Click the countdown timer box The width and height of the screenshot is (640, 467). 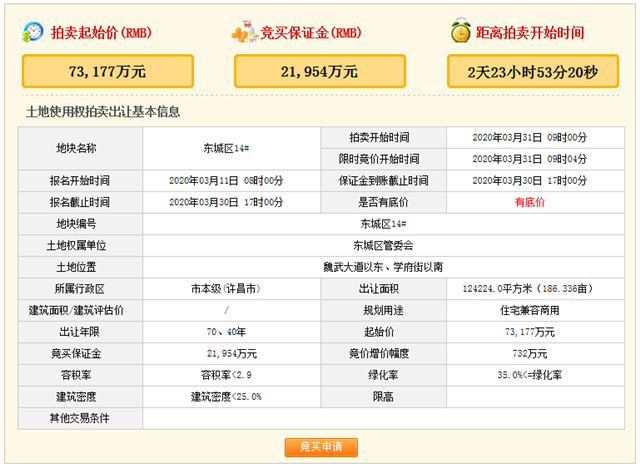[x=533, y=71]
